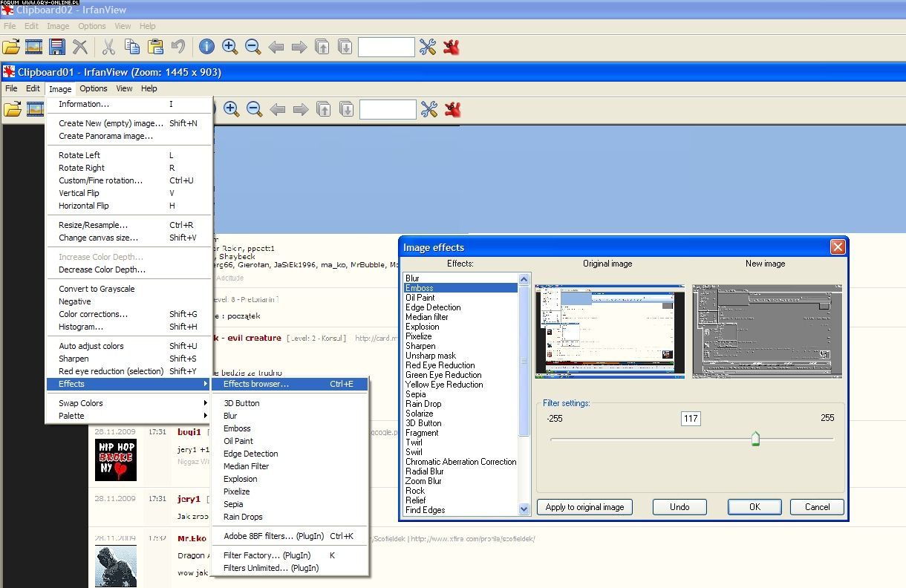This screenshot has width=906, height=588.
Task: Click the Zoom In magnifier in Clipboard01 toolbar
Action: click(231, 110)
